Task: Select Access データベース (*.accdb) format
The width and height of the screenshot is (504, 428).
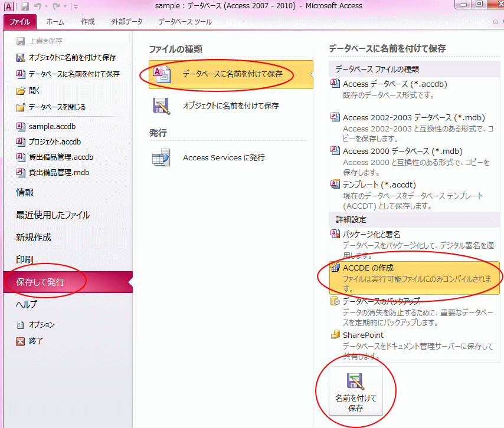Action: [414, 89]
